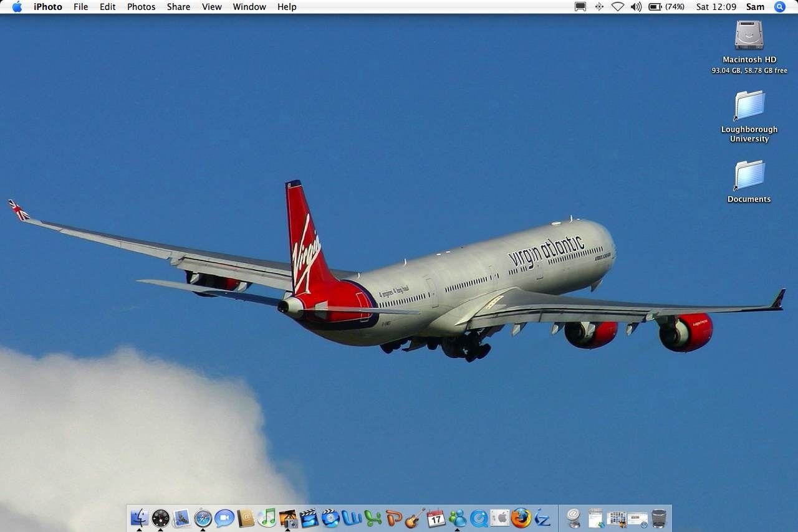Click the Bluetooth status icon
This screenshot has height=532, width=798.
[599, 7]
